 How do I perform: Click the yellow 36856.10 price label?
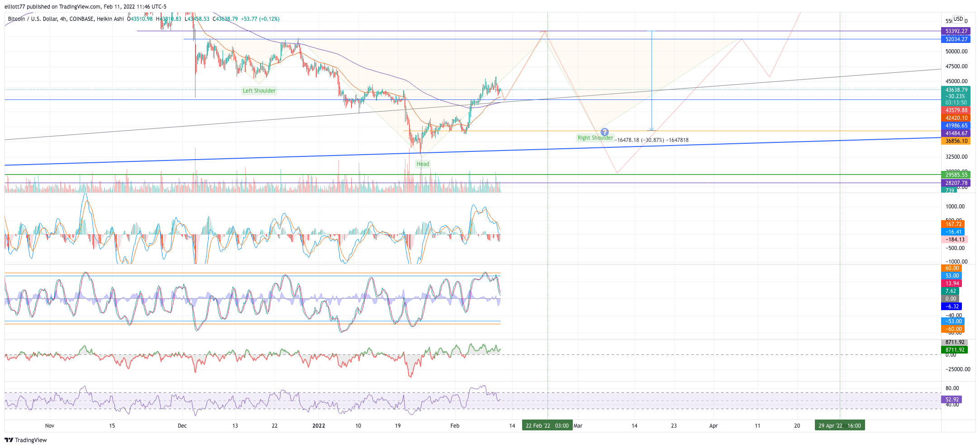[x=956, y=141]
